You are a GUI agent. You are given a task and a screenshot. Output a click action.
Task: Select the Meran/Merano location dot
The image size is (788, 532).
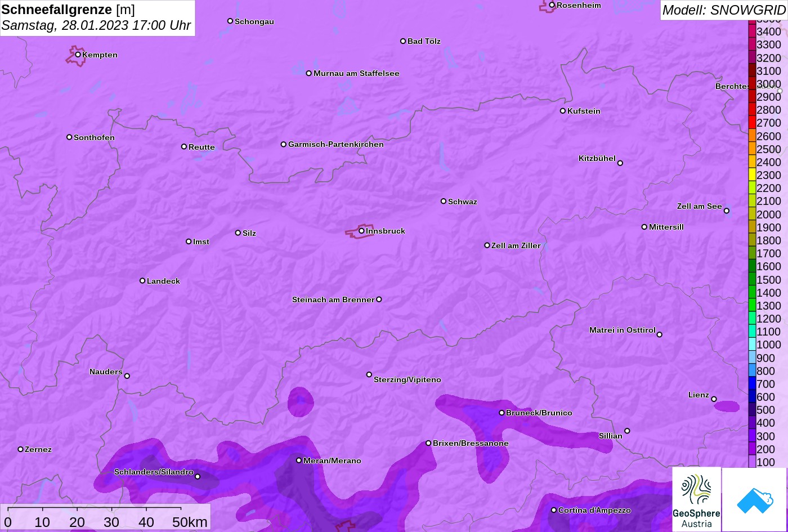click(299, 461)
